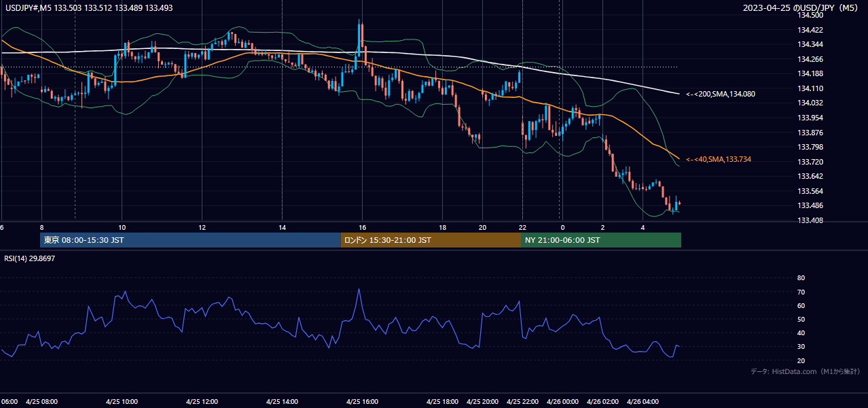Select the 2023-04-25 USD/JPY (M5) chart title
The image size is (868, 408).
point(801,8)
